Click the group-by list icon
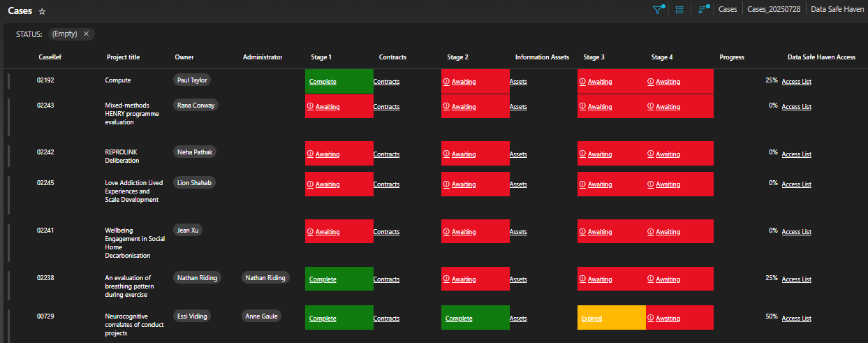This screenshot has width=868, height=343. pyautogui.click(x=679, y=10)
